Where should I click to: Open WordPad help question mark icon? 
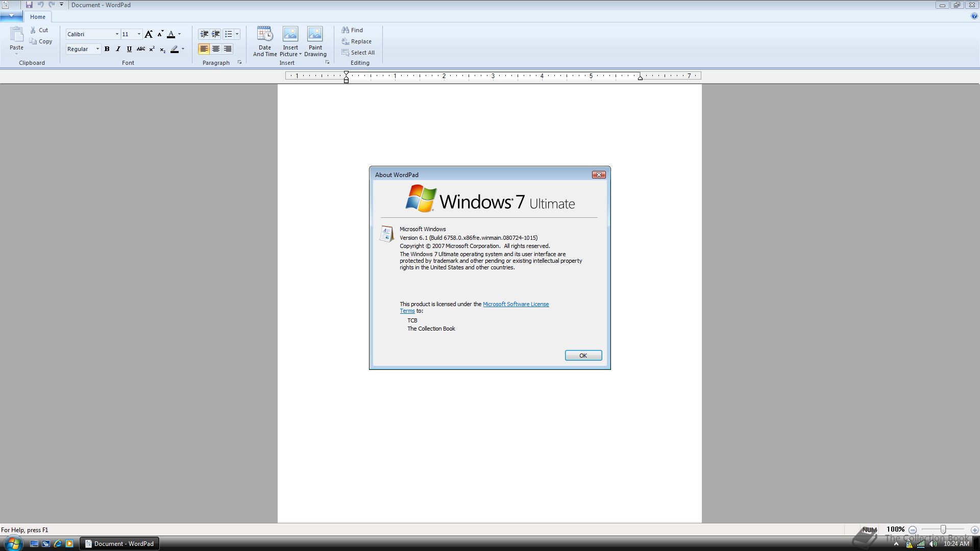click(x=974, y=16)
